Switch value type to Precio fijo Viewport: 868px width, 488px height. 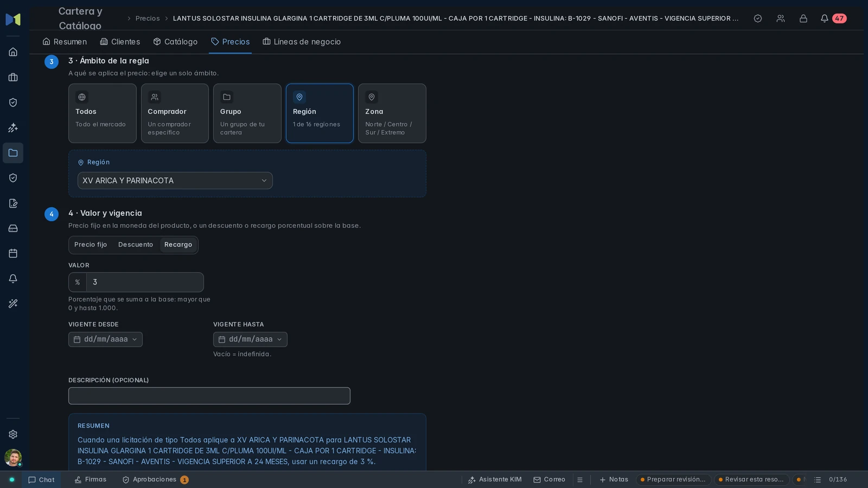click(91, 245)
